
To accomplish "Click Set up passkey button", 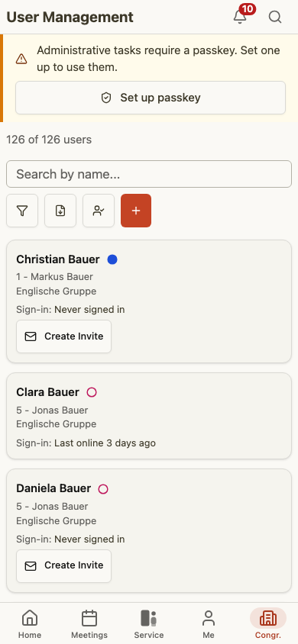I will coord(151,98).
